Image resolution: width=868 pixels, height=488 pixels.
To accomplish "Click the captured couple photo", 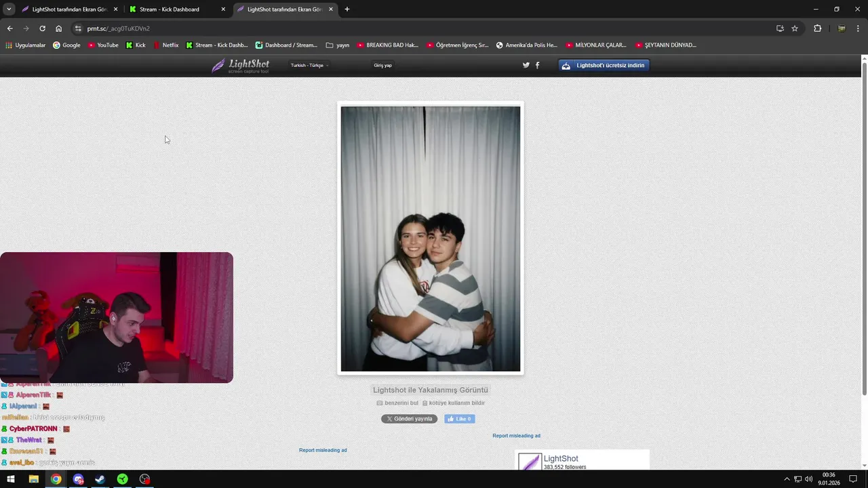I will (x=431, y=239).
